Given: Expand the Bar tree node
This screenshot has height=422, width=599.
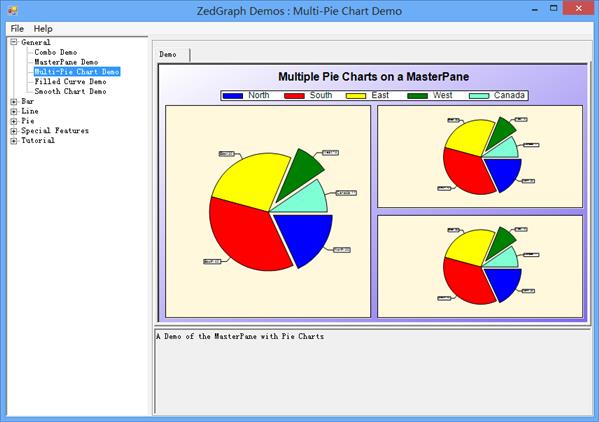Looking at the screenshot, I should [14, 102].
